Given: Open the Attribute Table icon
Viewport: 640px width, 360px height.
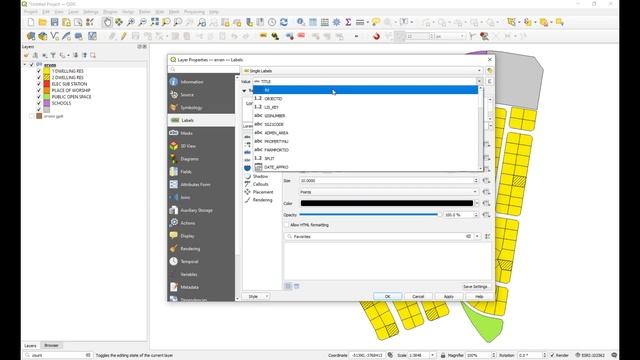Looking at the screenshot, I should point(313,22).
